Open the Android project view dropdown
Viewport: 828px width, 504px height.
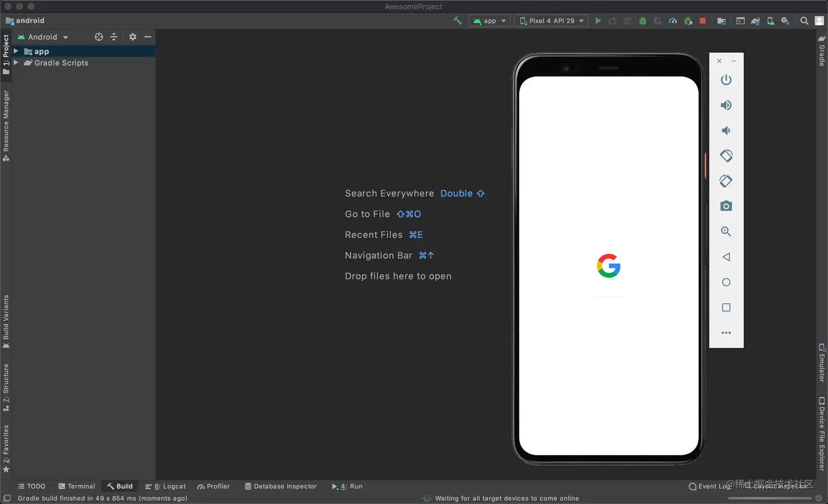click(43, 37)
